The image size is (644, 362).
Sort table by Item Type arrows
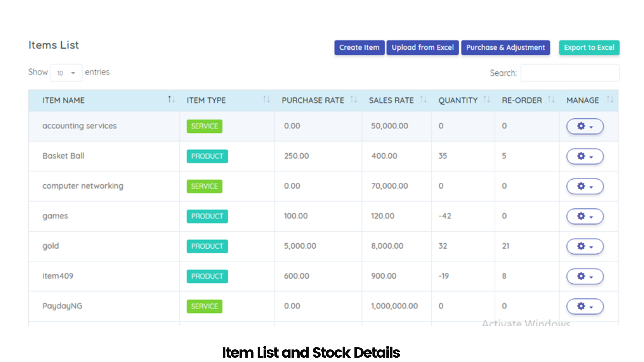[x=266, y=100]
